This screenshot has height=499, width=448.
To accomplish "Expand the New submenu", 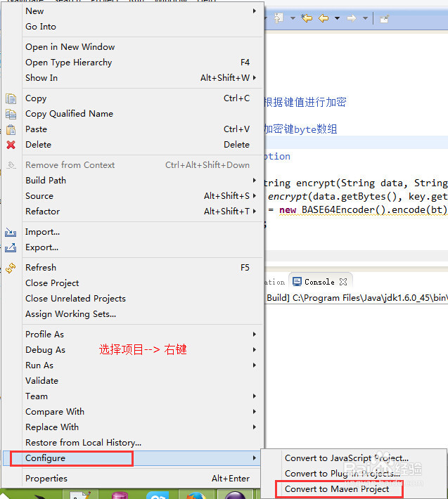I will pos(133,11).
